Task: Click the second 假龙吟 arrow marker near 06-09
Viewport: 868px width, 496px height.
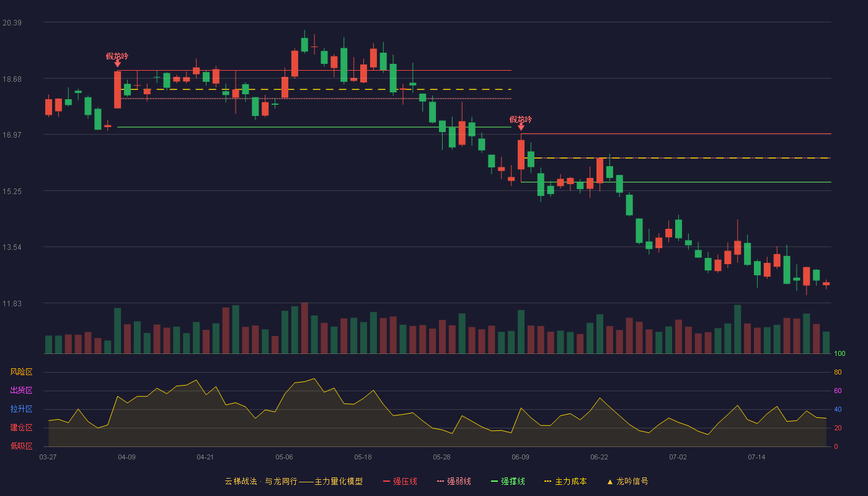Action: [x=521, y=126]
